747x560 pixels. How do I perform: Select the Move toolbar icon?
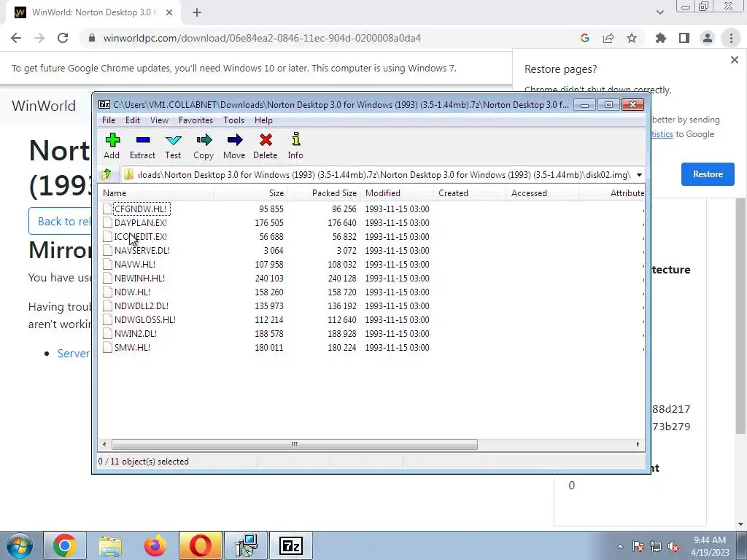click(234, 146)
